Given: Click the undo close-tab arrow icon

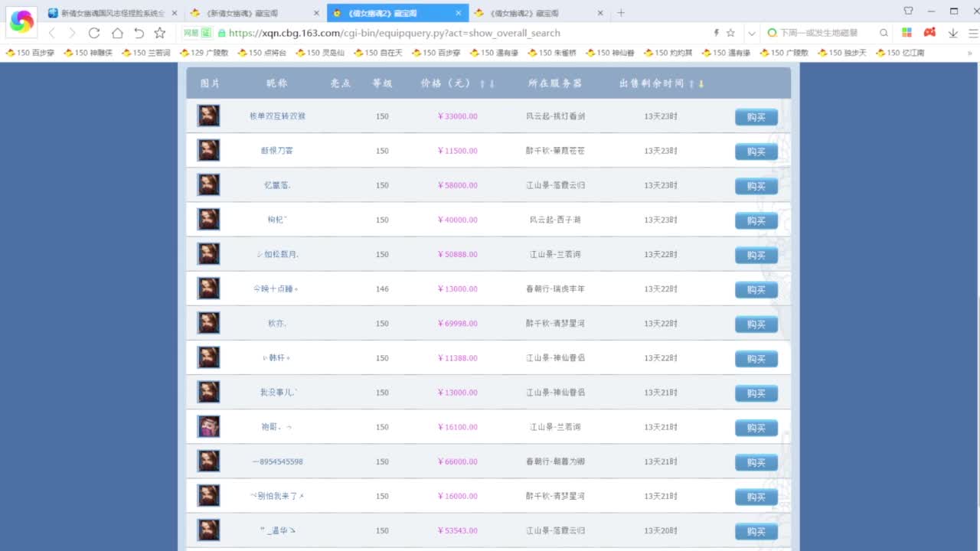Looking at the screenshot, I should (x=139, y=33).
